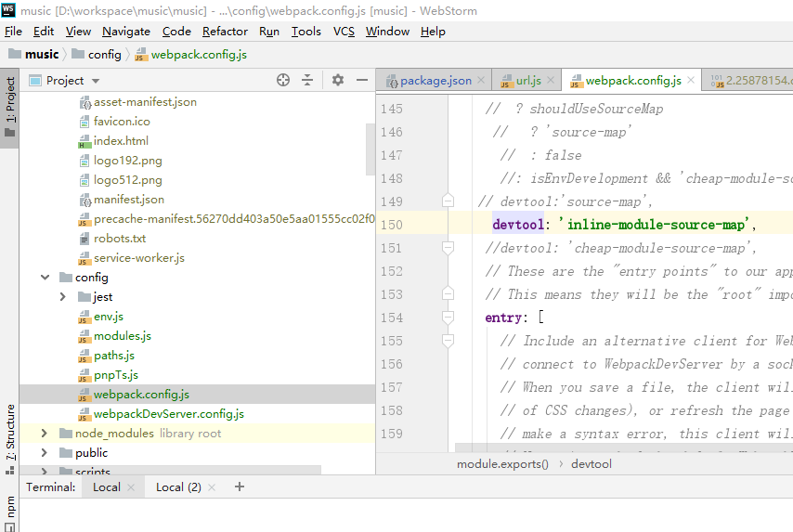The image size is (793, 532).
Task: Open the Edit menu
Action: click(44, 32)
